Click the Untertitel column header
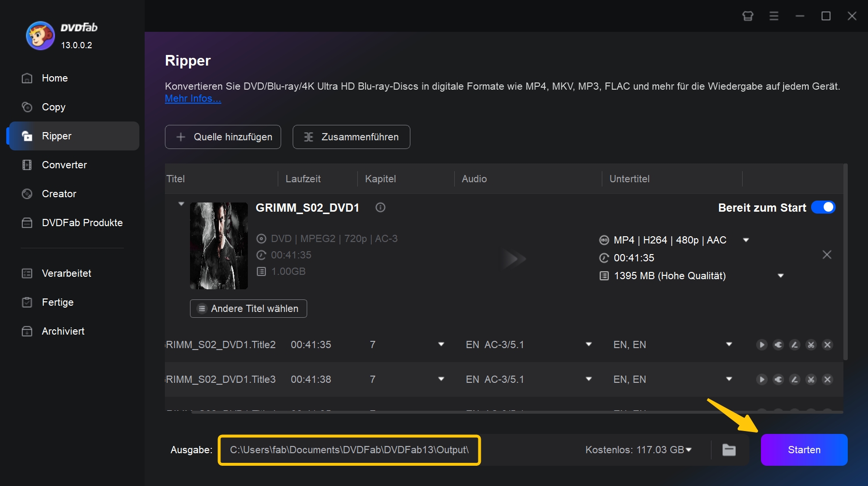This screenshot has width=868, height=486. coord(629,179)
